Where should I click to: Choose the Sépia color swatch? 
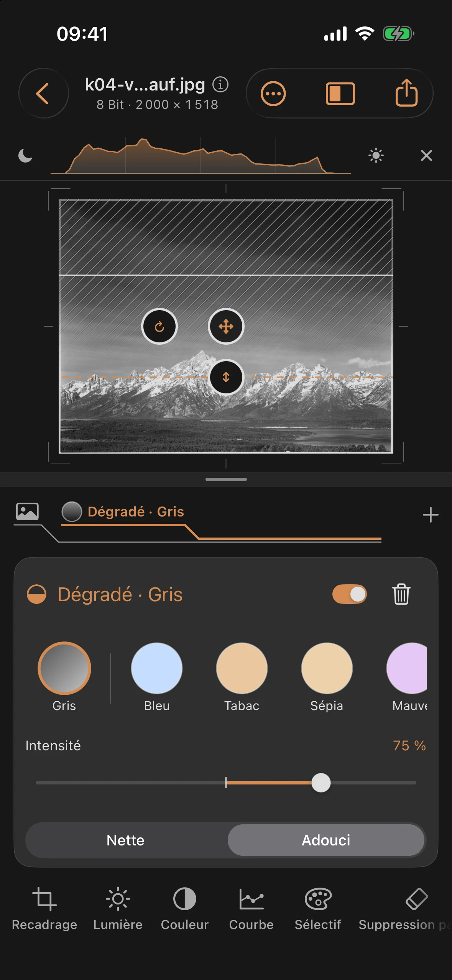coord(327,668)
